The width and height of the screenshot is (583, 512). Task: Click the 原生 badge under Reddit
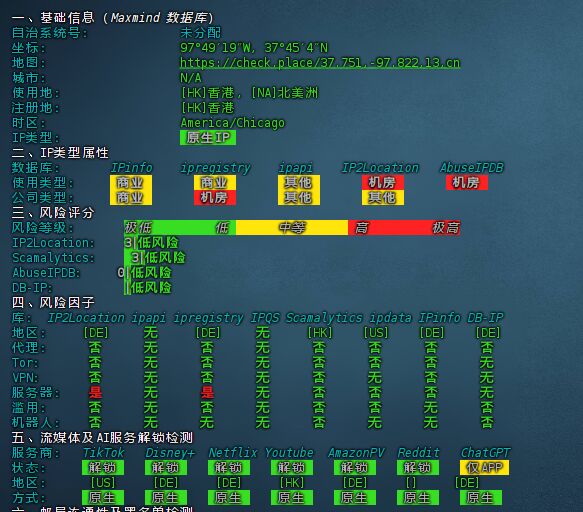click(x=418, y=498)
